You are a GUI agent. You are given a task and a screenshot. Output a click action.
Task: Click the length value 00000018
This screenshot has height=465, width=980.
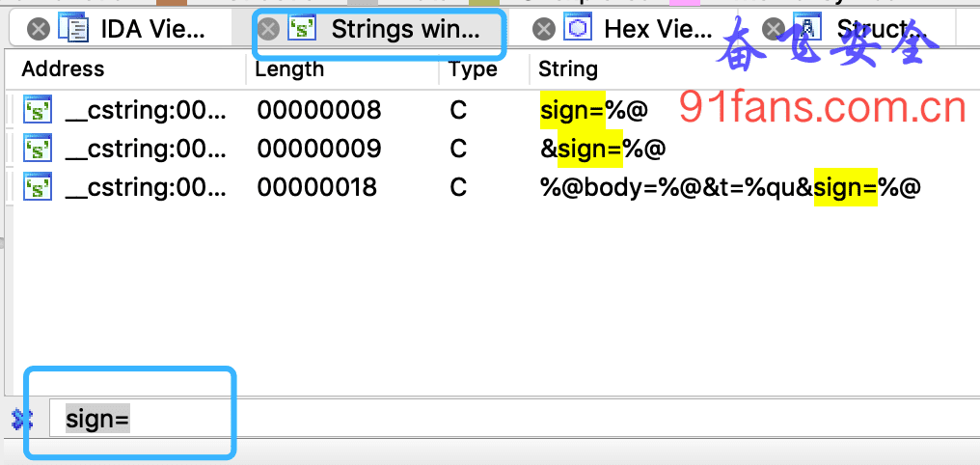point(317,188)
